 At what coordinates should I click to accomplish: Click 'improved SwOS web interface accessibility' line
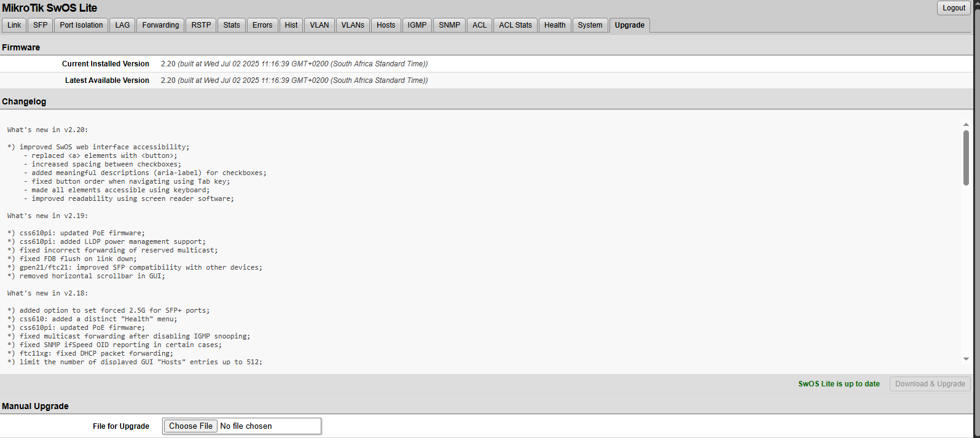tap(98, 147)
